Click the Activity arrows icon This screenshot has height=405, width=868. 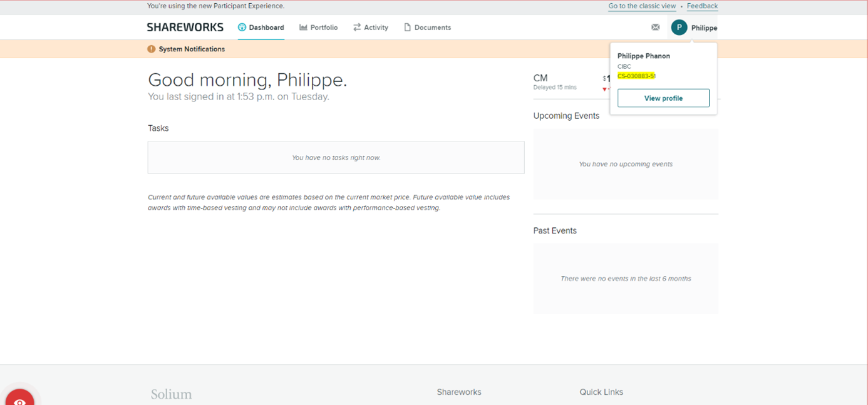(357, 28)
